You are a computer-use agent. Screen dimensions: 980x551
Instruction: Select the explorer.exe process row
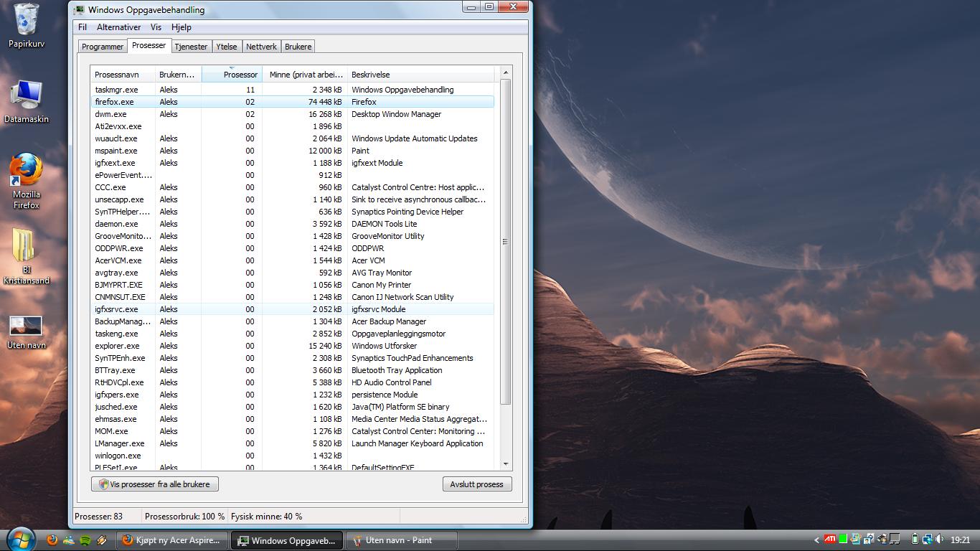293,346
